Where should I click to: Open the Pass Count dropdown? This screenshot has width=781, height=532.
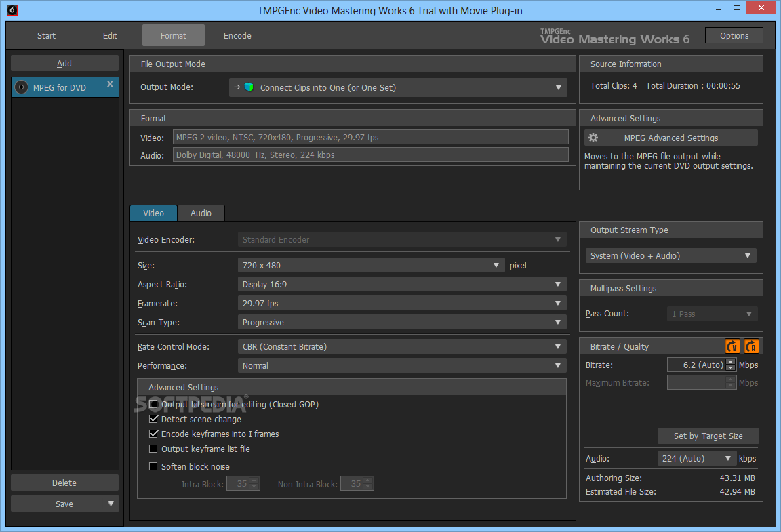(x=713, y=314)
